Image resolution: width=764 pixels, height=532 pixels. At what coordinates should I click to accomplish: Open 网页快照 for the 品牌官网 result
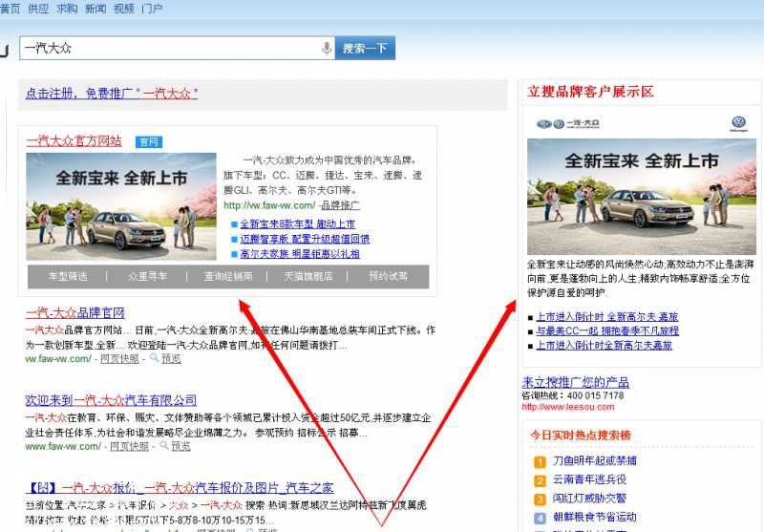[119, 359]
